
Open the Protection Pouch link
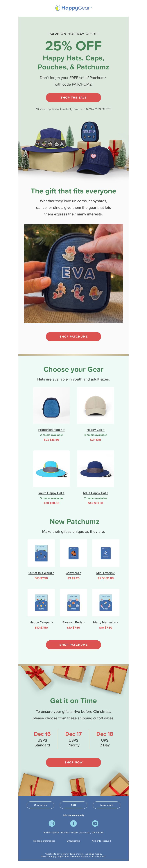(51, 430)
